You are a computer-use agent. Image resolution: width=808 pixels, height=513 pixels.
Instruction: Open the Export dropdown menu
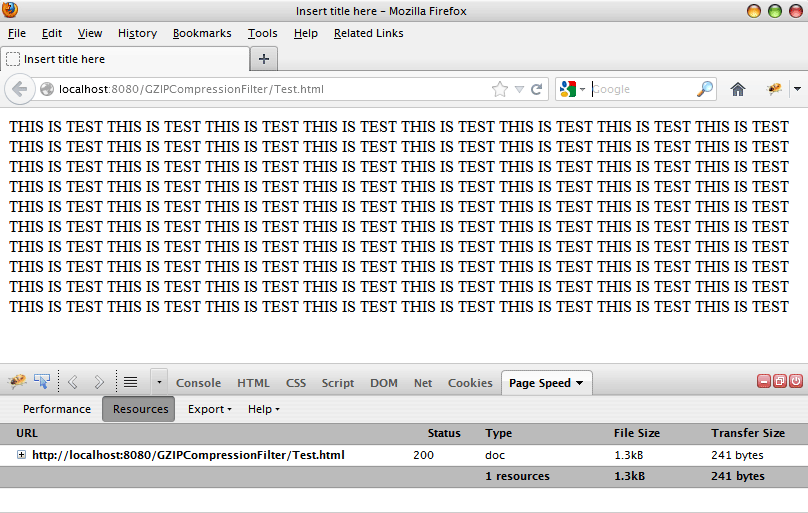point(209,409)
